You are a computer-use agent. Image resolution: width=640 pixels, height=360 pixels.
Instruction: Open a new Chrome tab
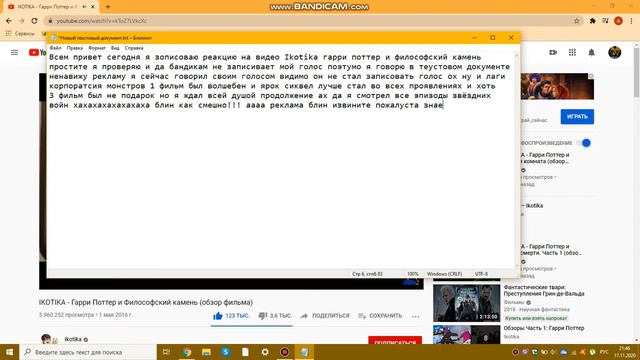click(108, 7)
